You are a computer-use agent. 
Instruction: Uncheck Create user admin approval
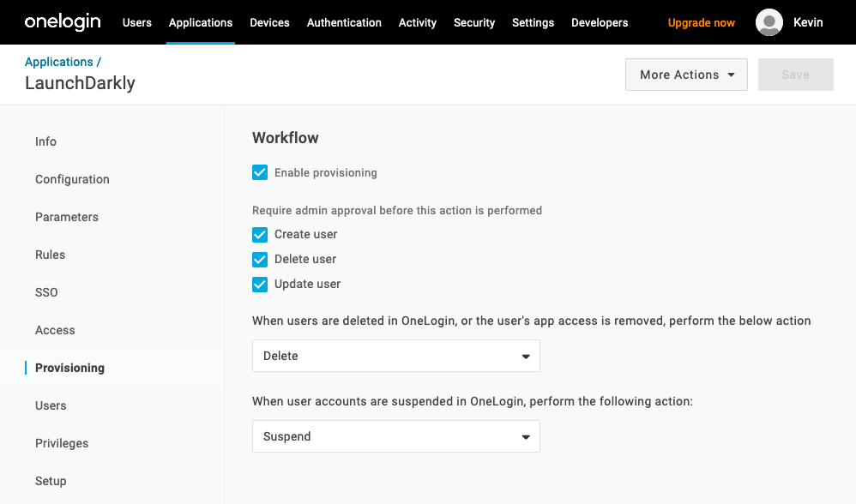click(x=260, y=235)
